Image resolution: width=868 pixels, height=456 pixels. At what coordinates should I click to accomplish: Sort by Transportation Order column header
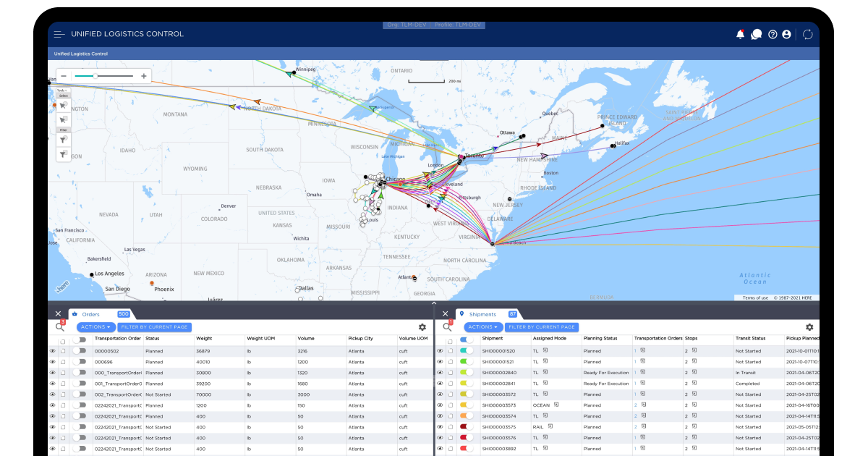click(117, 338)
